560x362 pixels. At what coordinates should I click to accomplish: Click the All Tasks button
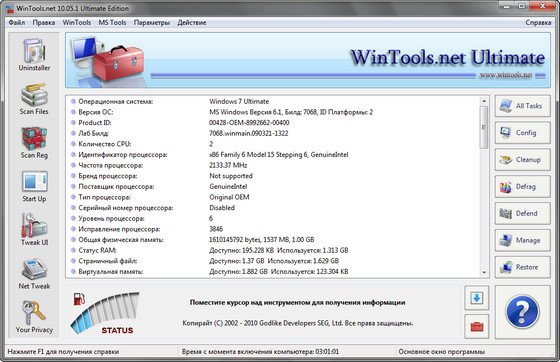click(522, 106)
